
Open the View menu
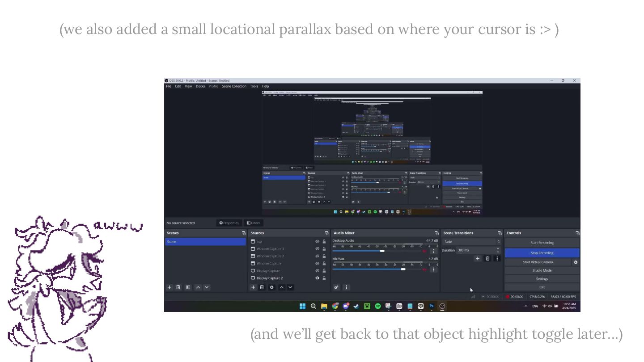click(188, 86)
